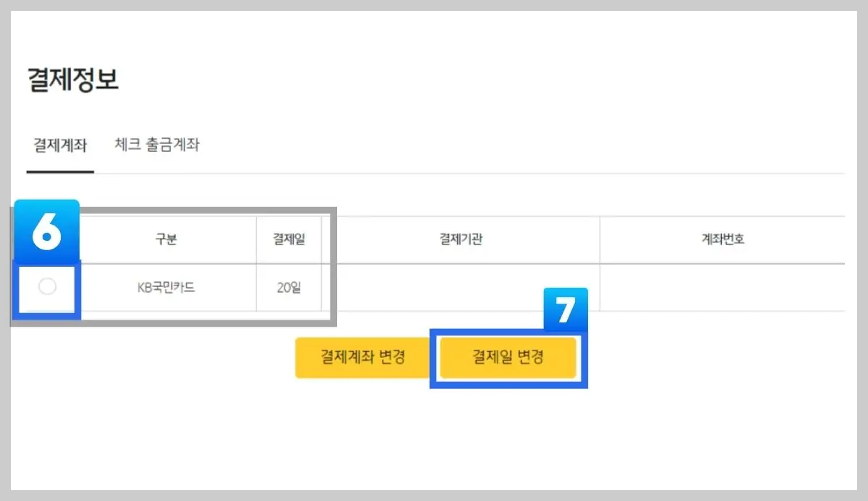The height and width of the screenshot is (501, 868).
Task: Click the empty 계좌번호 cell in the row
Action: (722, 288)
